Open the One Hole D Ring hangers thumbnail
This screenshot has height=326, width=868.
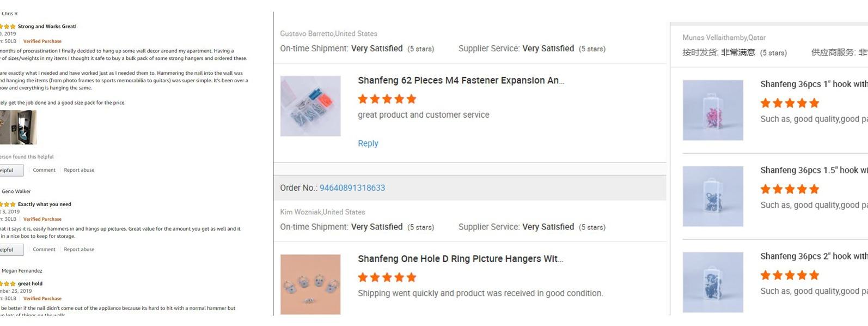tap(310, 284)
